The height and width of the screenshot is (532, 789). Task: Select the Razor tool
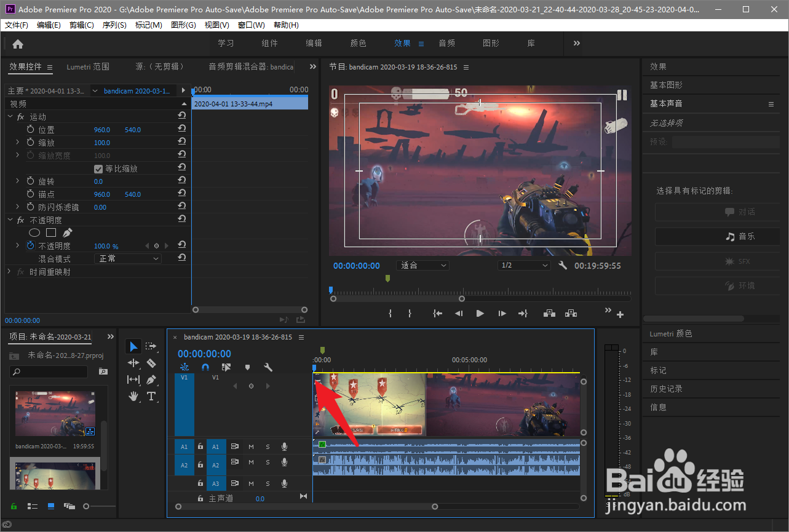151,363
